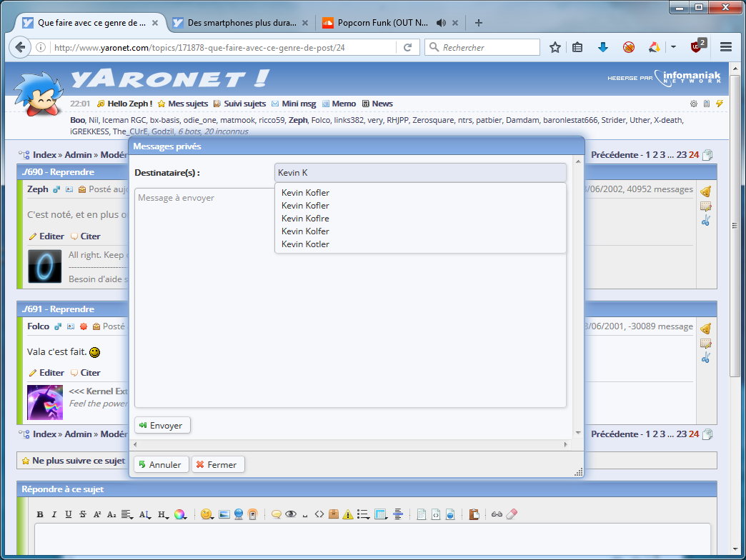Toggle Underline formatting in the reply editor

point(69,514)
